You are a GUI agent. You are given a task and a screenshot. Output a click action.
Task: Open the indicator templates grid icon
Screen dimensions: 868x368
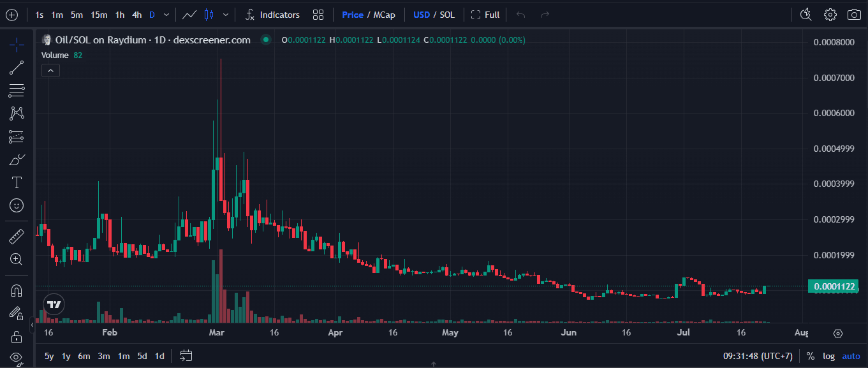(x=318, y=15)
